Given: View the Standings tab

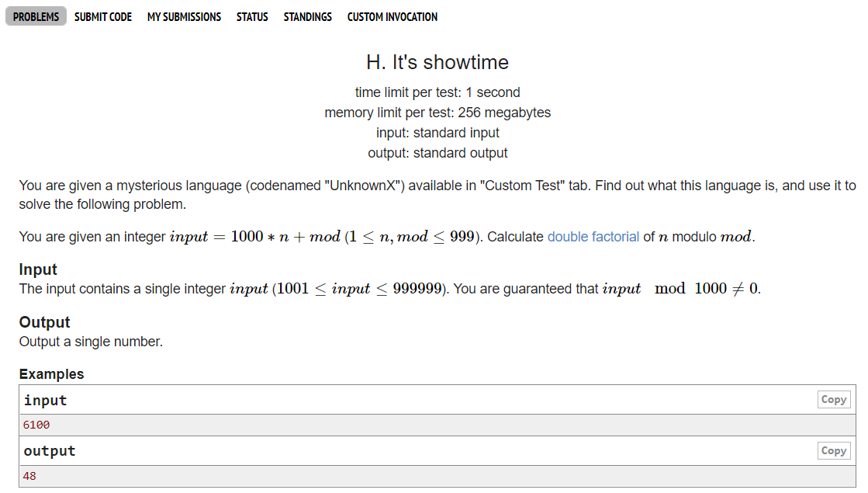Looking at the screenshot, I should click(307, 16).
